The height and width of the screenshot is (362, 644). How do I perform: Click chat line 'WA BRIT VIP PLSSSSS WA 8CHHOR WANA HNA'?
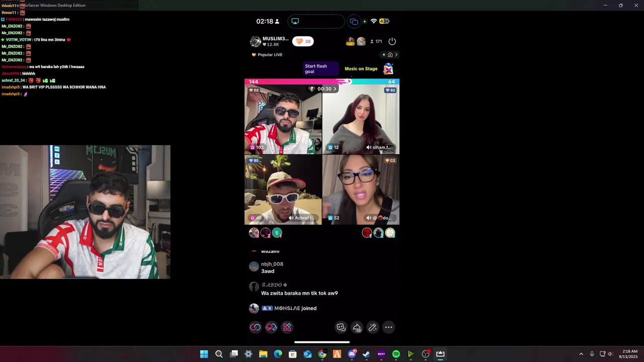(x=64, y=87)
